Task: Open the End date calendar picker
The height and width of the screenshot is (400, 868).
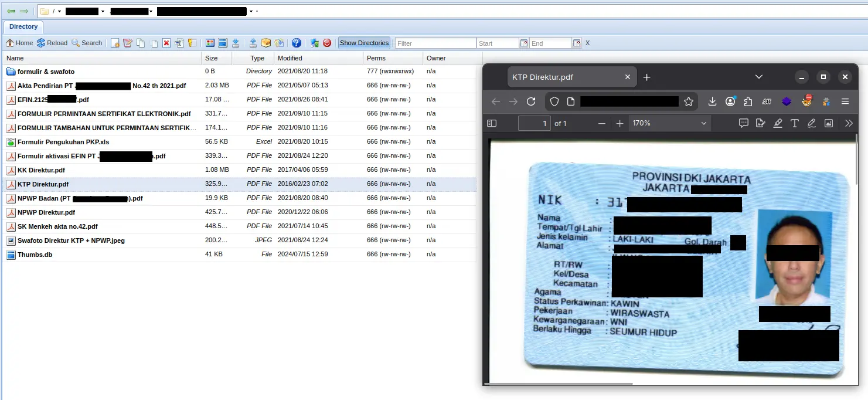Action: tap(577, 43)
